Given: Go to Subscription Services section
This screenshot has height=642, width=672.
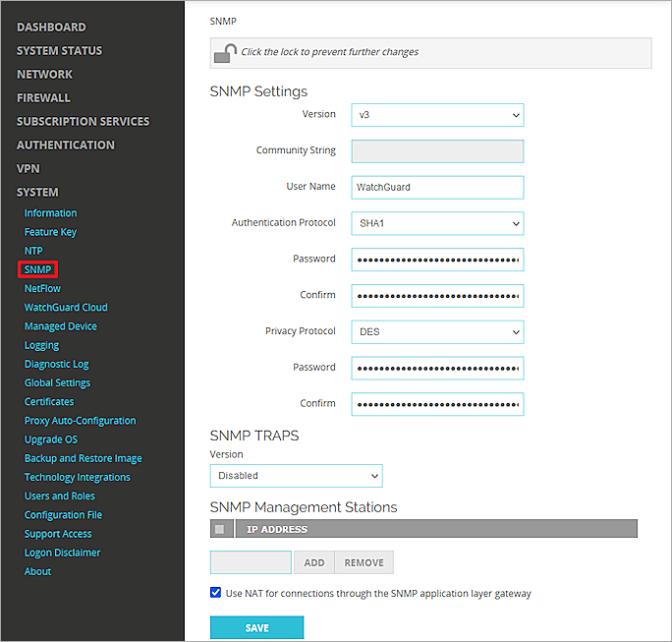Looking at the screenshot, I should coord(83,121).
